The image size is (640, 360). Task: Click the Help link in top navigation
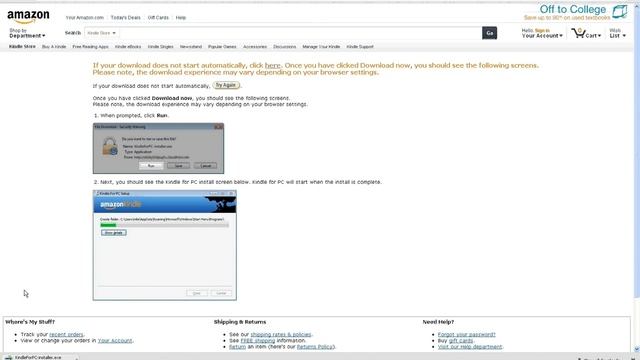click(x=181, y=18)
